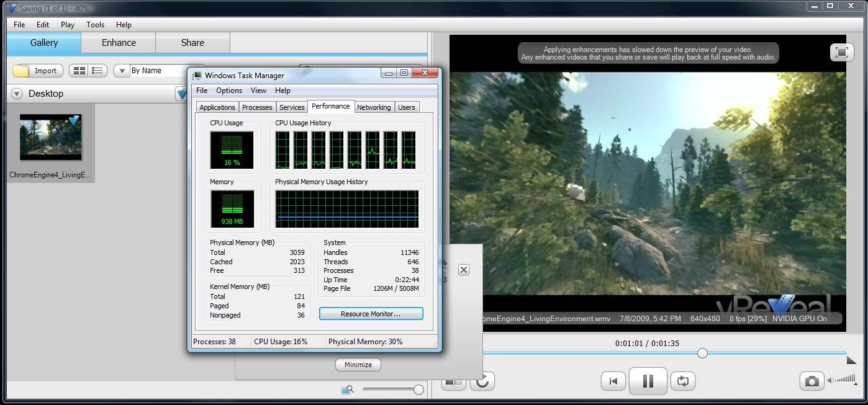
Task: Open the By Name sort dropdown
Action: coord(121,71)
